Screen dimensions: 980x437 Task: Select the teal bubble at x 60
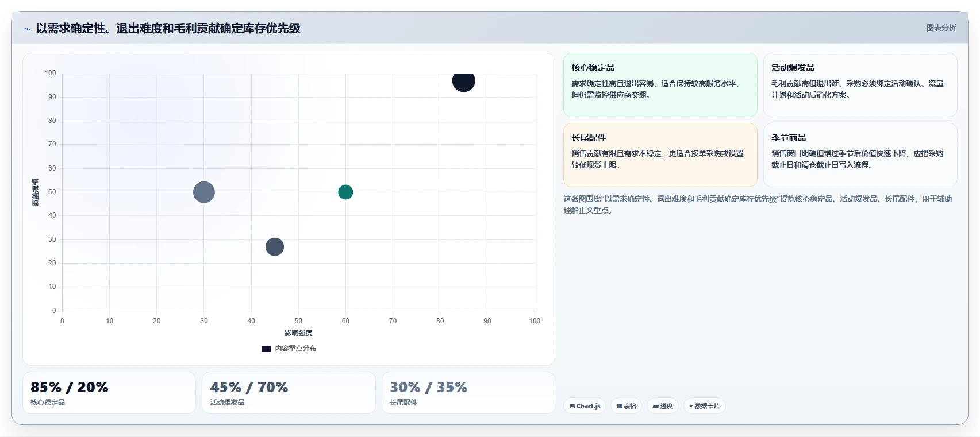345,192
